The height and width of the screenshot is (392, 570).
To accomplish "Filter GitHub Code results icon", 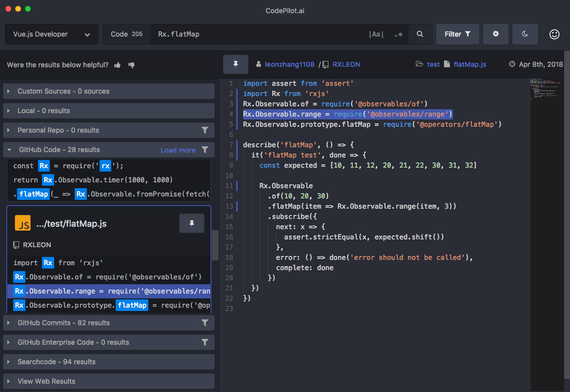I will (x=205, y=150).
